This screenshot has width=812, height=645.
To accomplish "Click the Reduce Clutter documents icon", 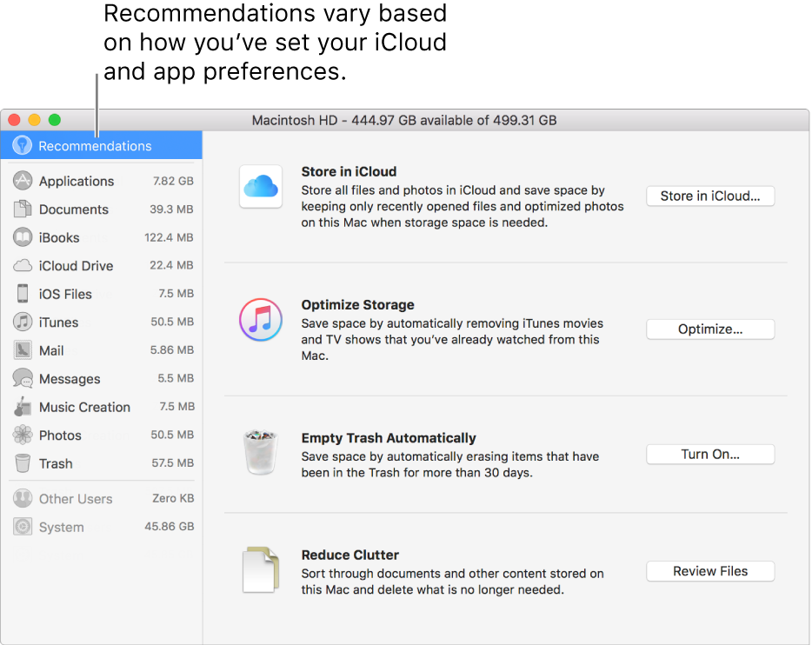I will pyautogui.click(x=261, y=569).
